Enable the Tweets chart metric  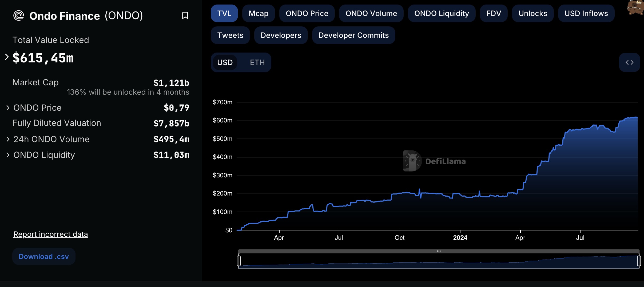tap(230, 35)
